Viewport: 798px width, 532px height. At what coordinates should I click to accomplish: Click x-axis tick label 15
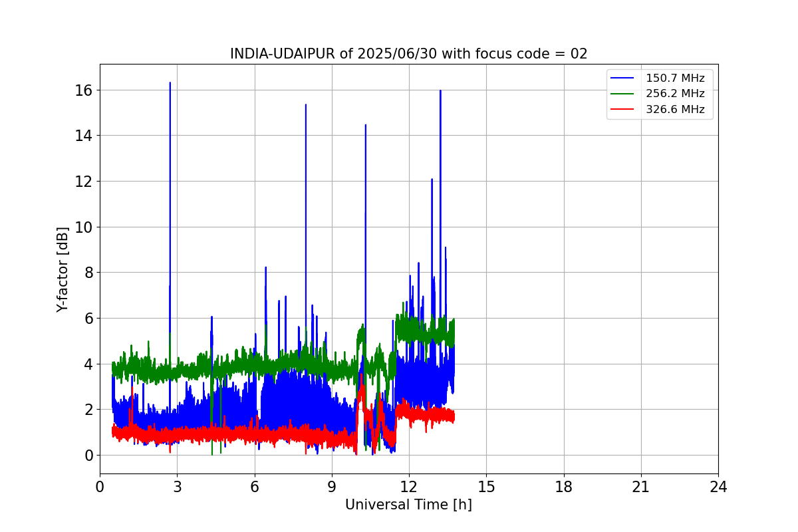[x=486, y=487]
